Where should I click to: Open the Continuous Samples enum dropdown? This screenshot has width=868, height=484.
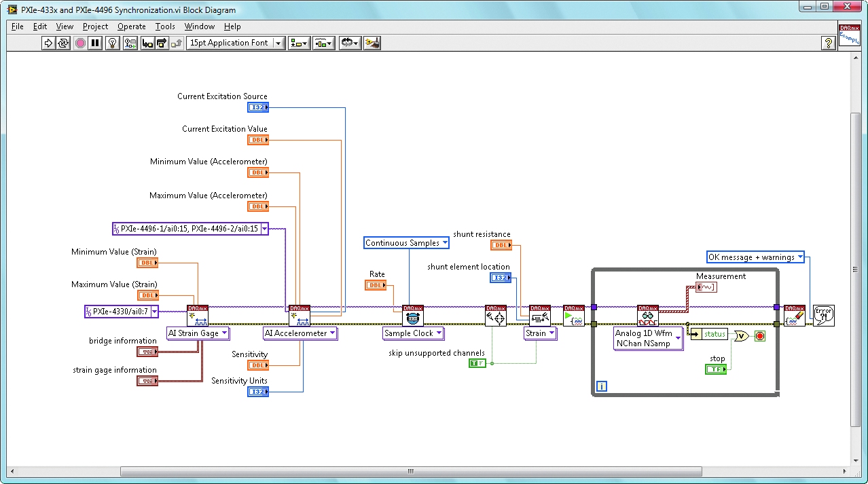click(x=445, y=243)
